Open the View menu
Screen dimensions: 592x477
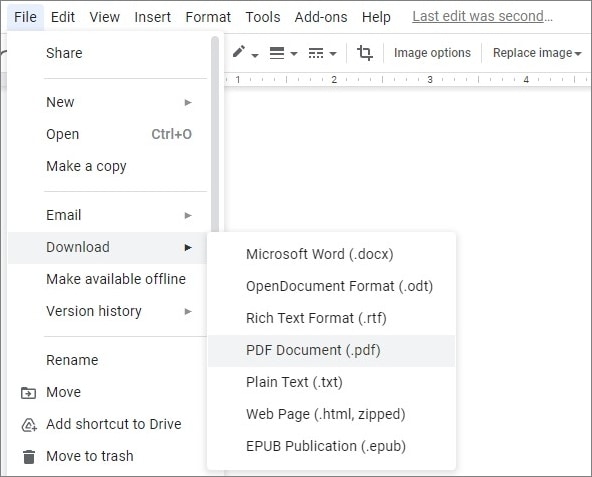point(105,17)
